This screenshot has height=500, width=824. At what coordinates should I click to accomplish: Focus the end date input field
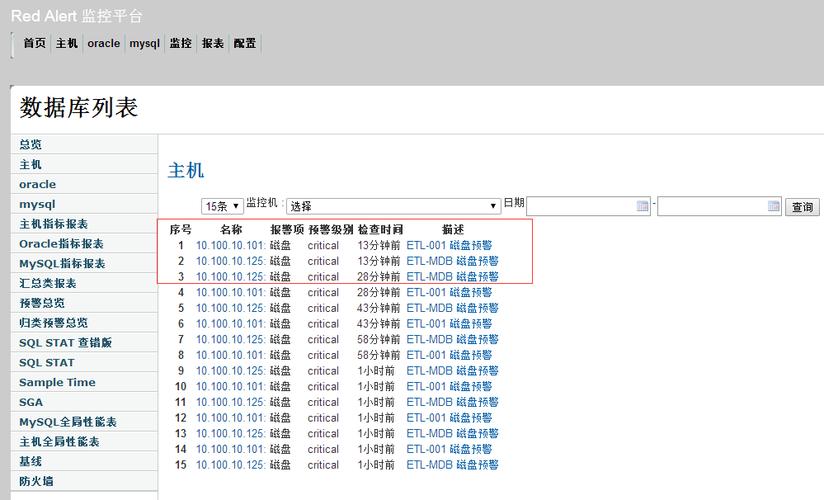(720, 206)
